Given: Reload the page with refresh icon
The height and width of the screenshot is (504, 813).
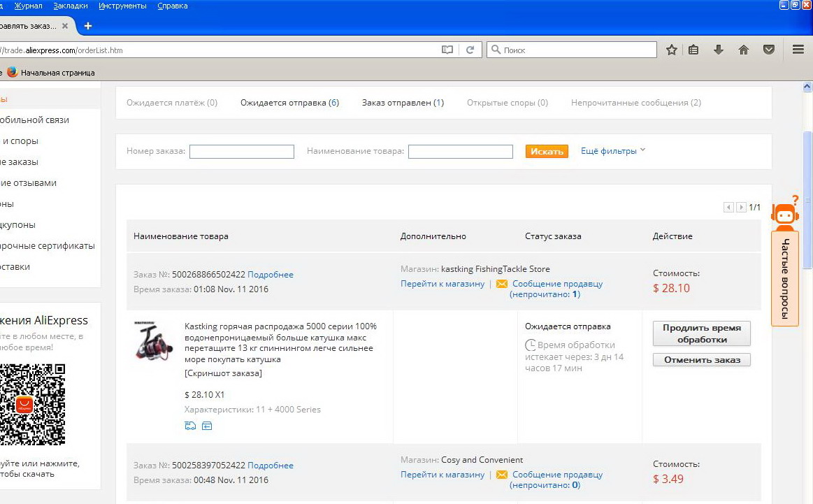Looking at the screenshot, I should [470, 50].
